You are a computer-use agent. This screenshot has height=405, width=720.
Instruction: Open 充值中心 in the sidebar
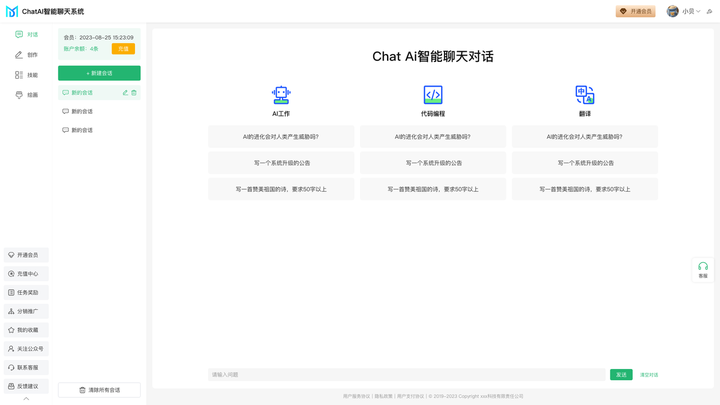click(x=26, y=274)
